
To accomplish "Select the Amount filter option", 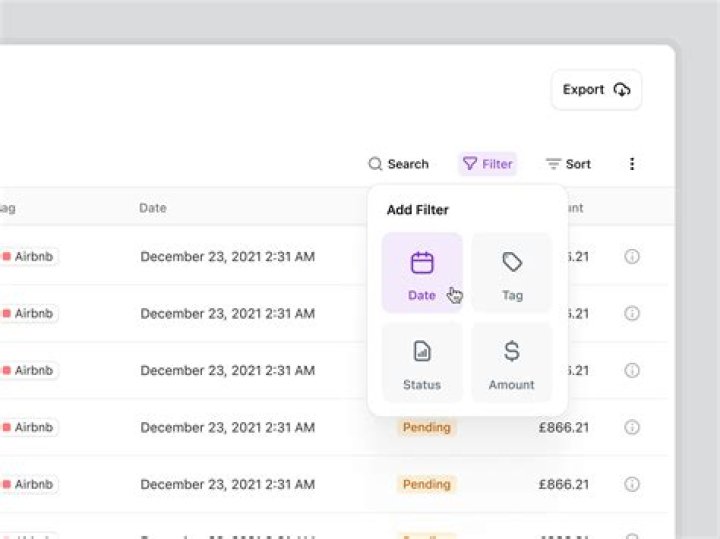I will pyautogui.click(x=512, y=362).
